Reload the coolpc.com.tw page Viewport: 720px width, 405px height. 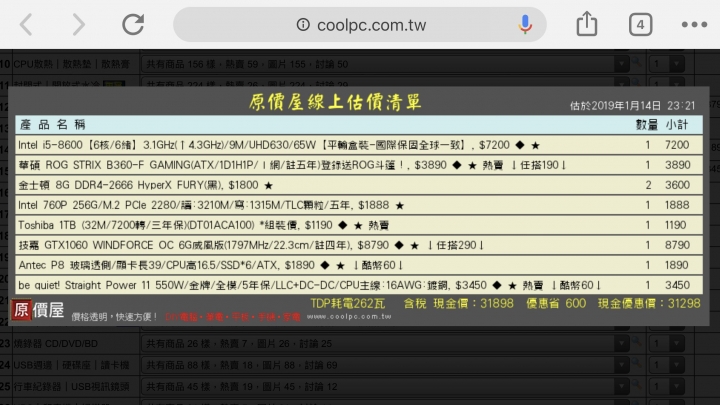(133, 24)
